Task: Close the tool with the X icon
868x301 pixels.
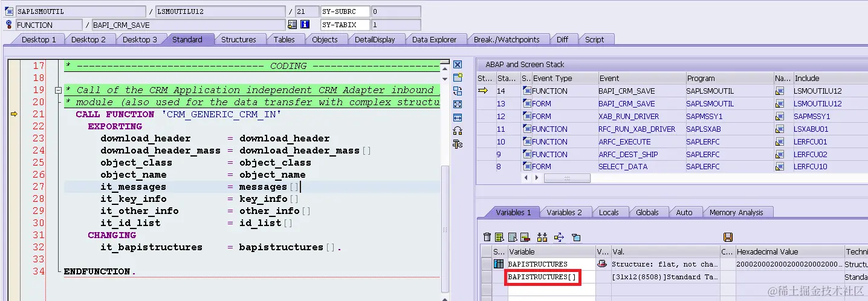Action: (x=458, y=65)
